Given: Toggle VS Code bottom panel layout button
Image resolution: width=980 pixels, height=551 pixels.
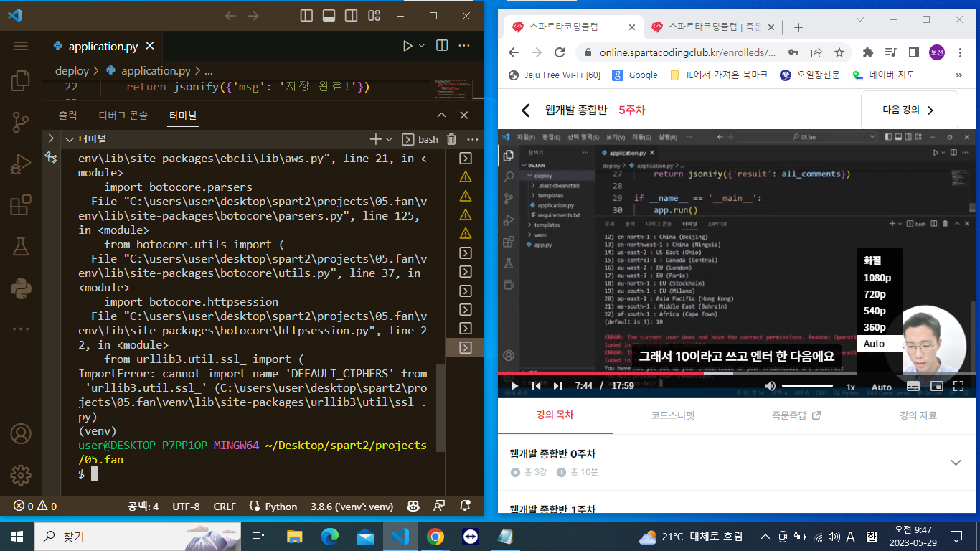Looking at the screenshot, I should pyautogui.click(x=329, y=15).
